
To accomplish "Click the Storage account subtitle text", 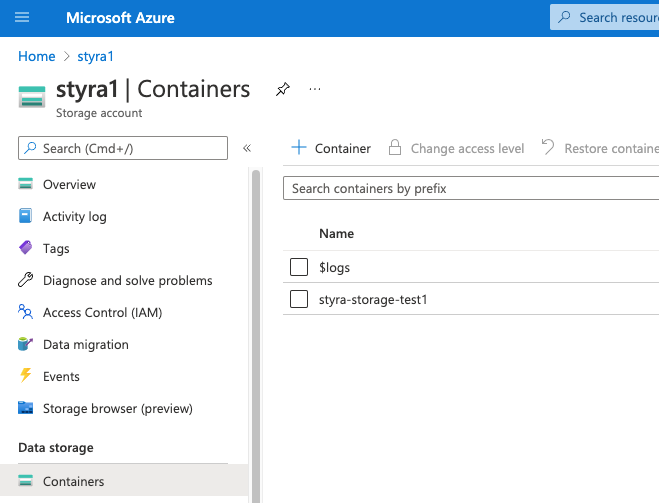I will click(x=99, y=113).
